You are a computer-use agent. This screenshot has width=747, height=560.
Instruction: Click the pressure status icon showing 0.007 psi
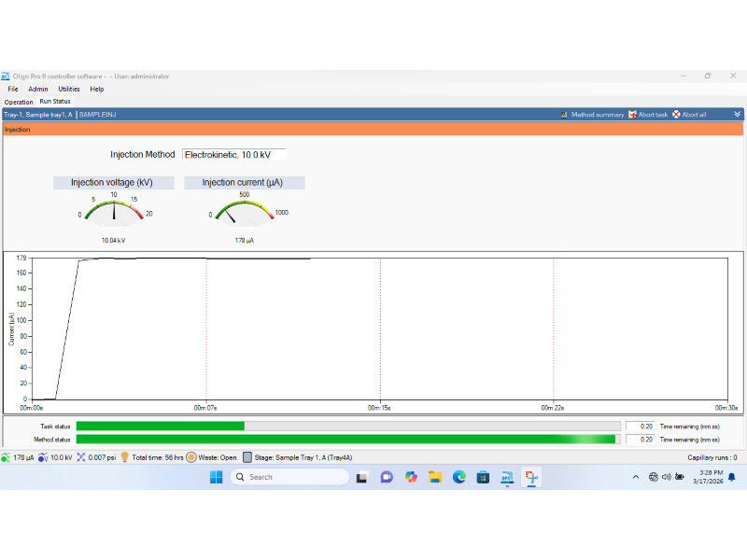81,457
